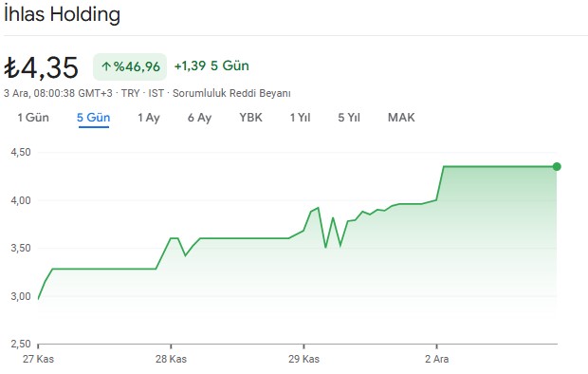Click the up arrow in change badge
This screenshot has width=588, height=374.
pos(106,66)
